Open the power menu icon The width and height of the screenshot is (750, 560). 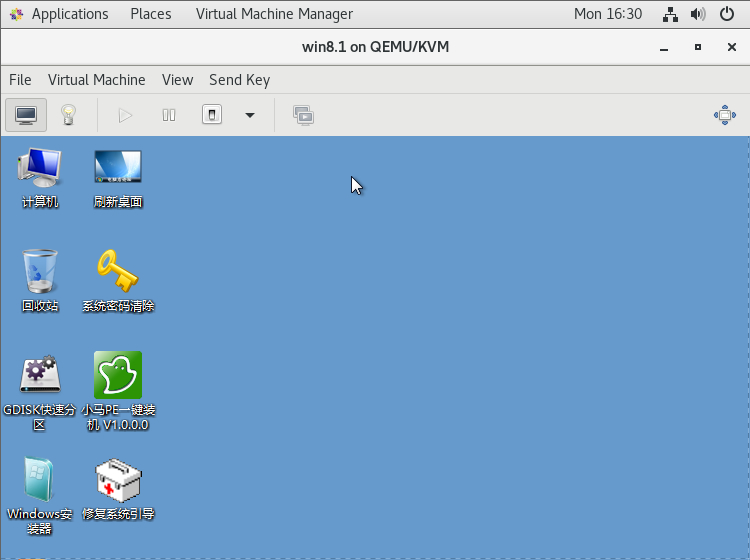pos(727,14)
